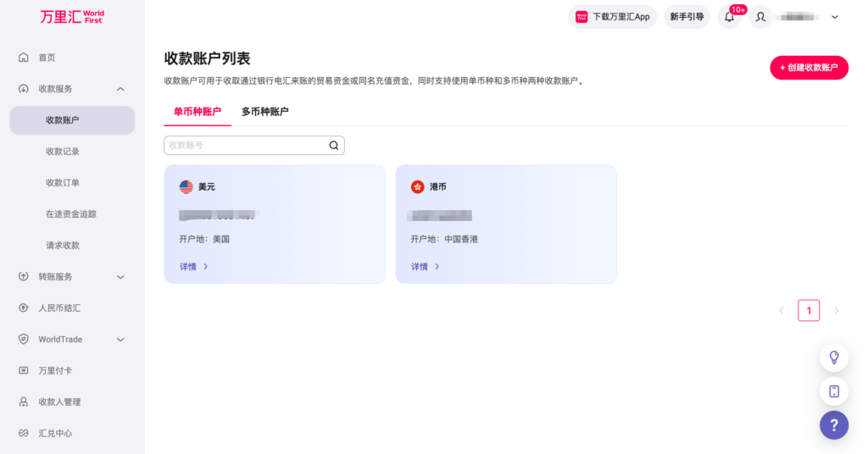Open 在途资金追踪 in sidebar
Viewport: 868px width, 454px height.
pyautogui.click(x=71, y=214)
